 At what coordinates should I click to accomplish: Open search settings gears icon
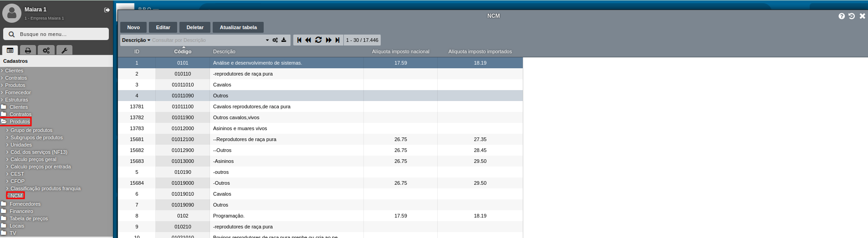click(x=275, y=40)
